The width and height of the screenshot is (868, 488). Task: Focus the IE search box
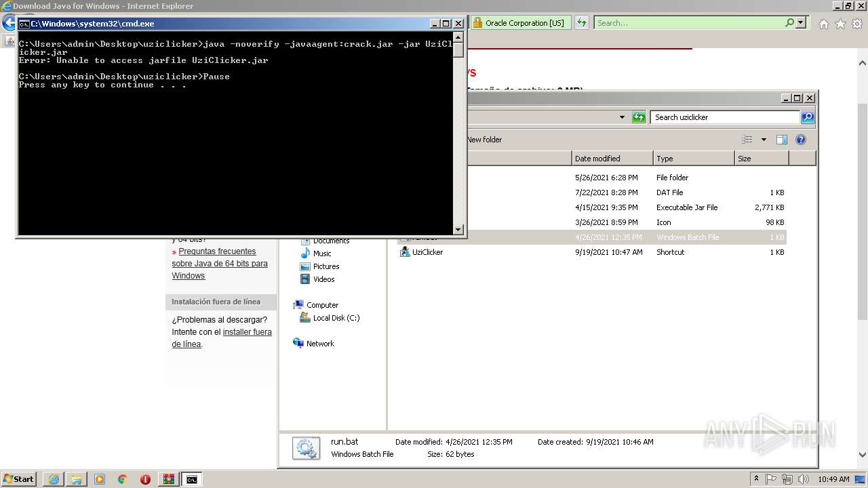689,22
